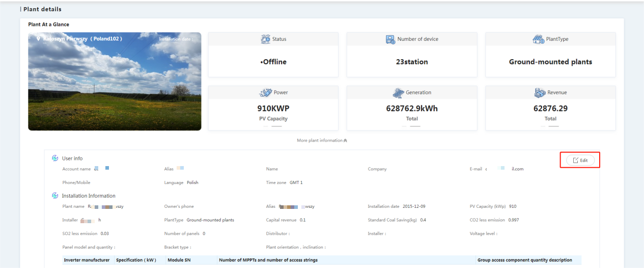Open Edit for user info
This screenshot has height=268, width=644.
[x=580, y=160]
